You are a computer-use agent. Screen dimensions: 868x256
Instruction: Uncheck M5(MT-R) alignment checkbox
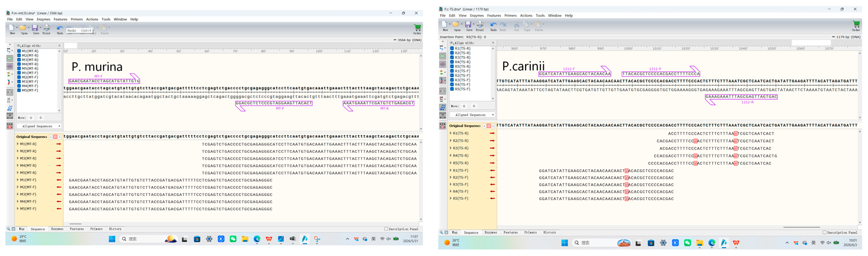coord(19,69)
